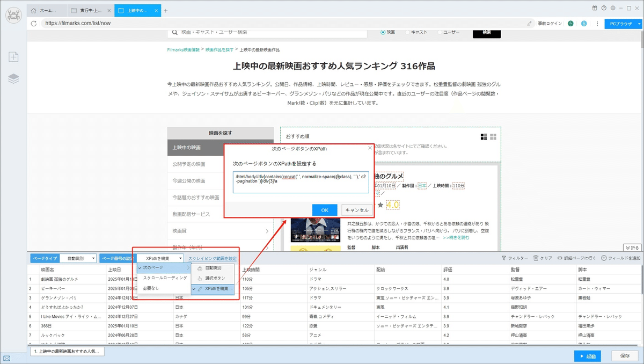
Task: Switch to grid view layout icon
Action: click(x=493, y=136)
